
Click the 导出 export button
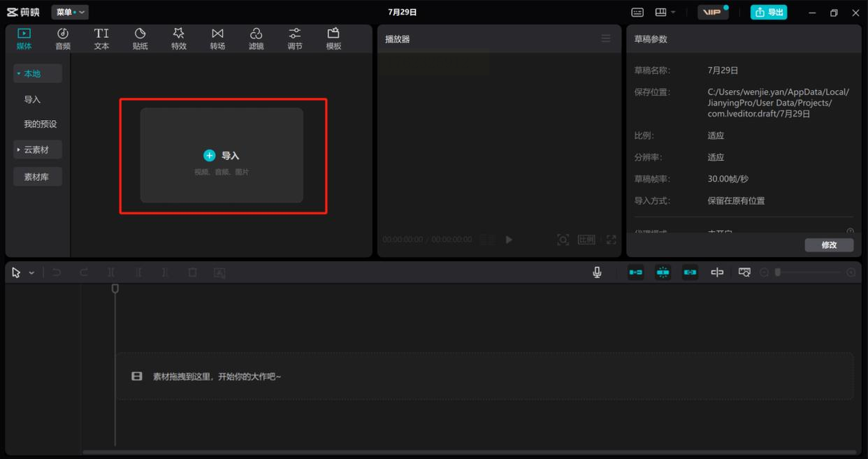(769, 13)
